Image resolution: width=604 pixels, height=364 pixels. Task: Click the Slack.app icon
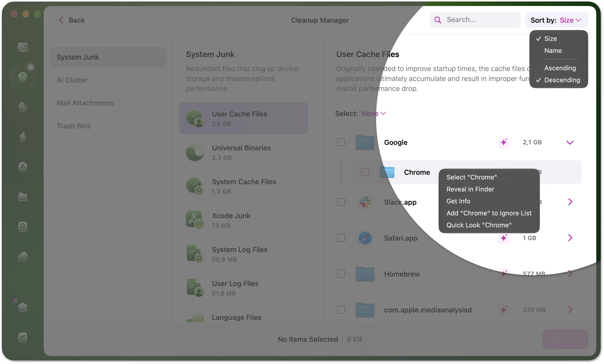pyautogui.click(x=365, y=202)
